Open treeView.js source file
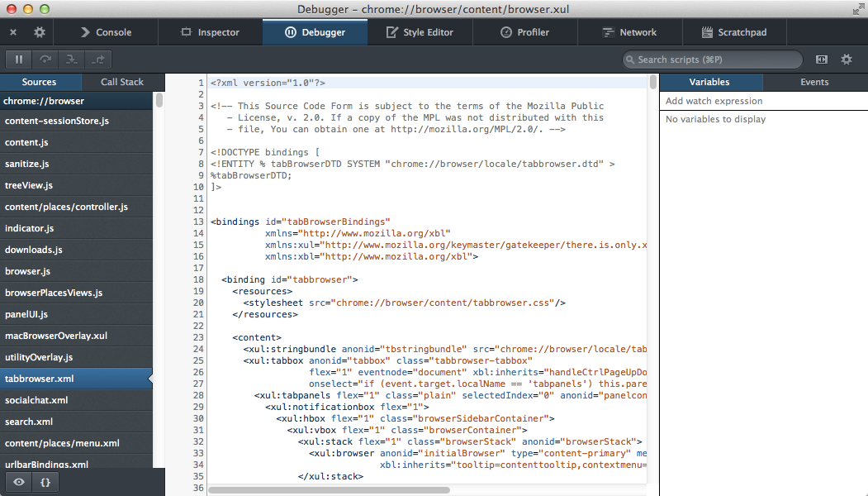This screenshot has height=496, width=868. click(x=76, y=185)
